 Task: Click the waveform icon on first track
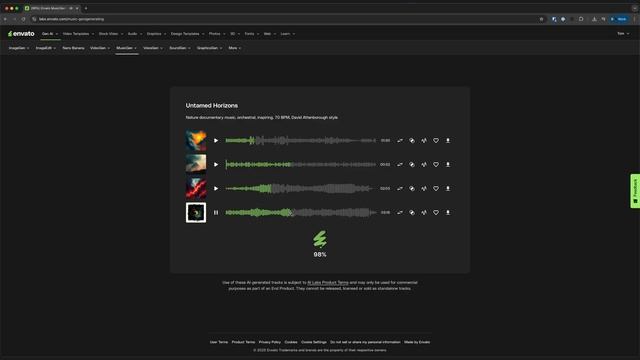point(424,140)
